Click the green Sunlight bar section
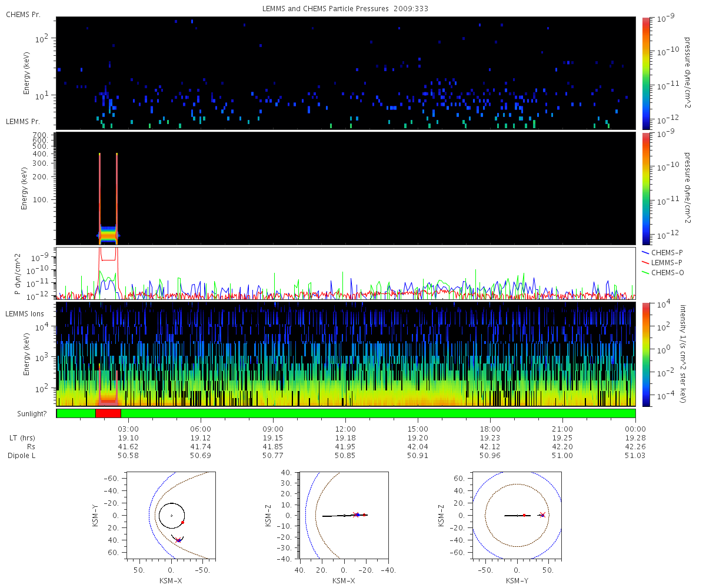Screen dimensions: 706x588 (378, 413)
